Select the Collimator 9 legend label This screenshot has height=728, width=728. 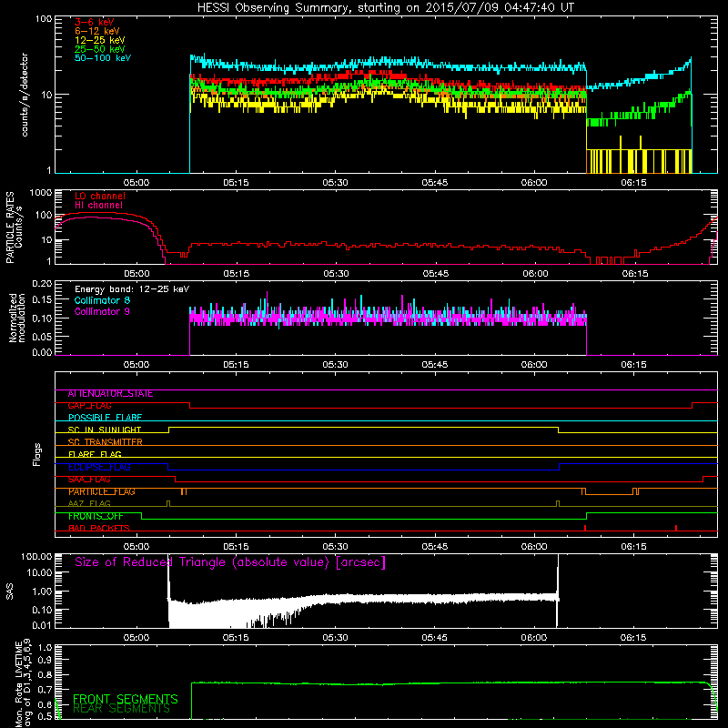102,311
